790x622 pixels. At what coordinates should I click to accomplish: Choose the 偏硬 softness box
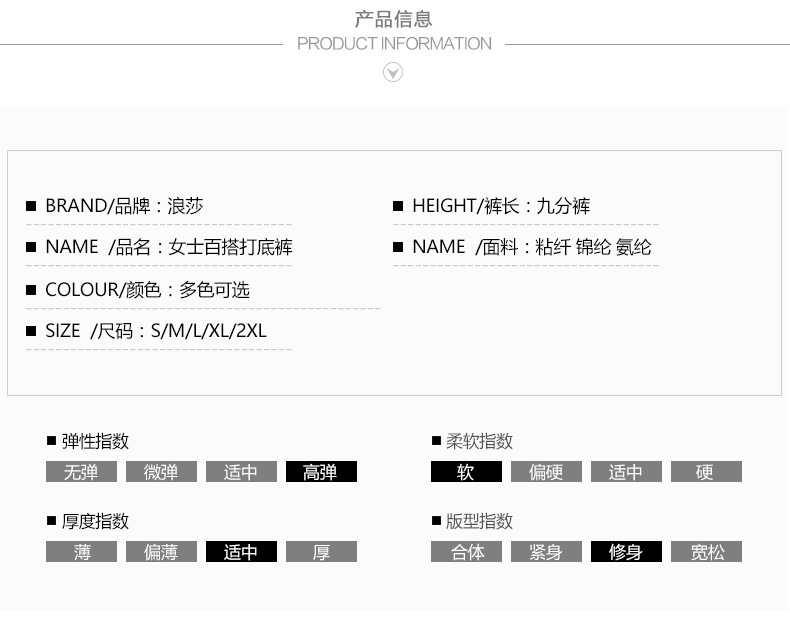(546, 472)
